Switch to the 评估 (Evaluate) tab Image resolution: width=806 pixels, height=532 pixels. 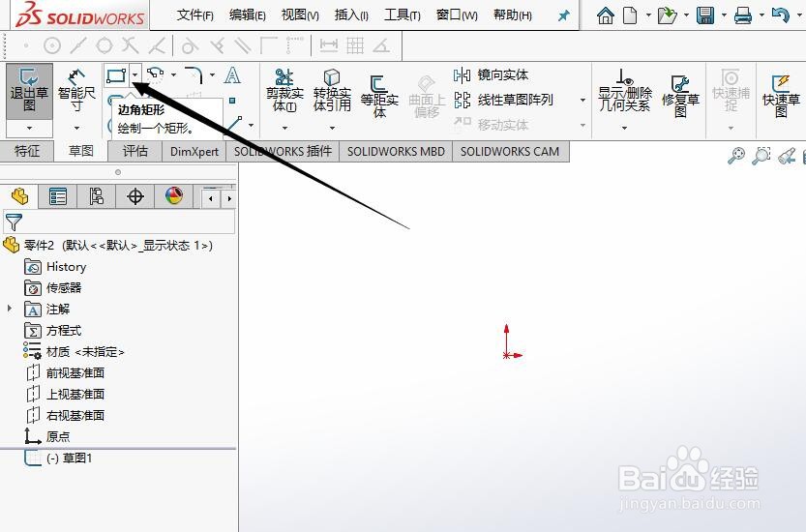pos(135,151)
